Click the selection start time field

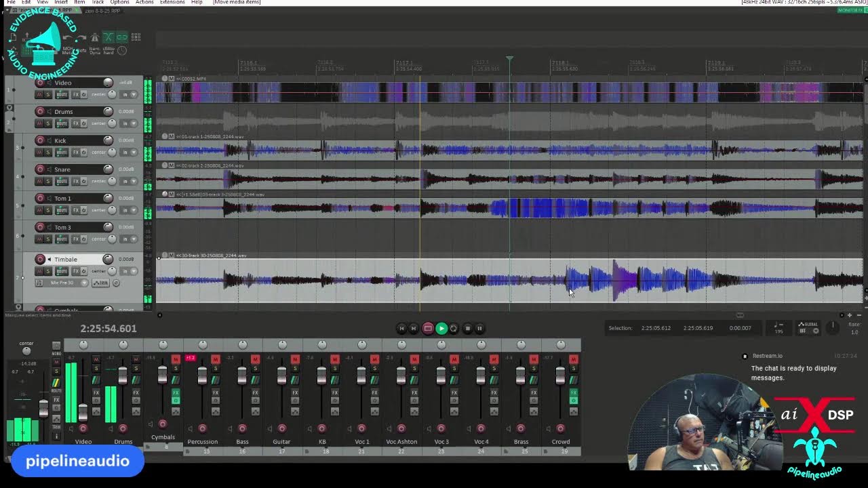tap(656, 328)
